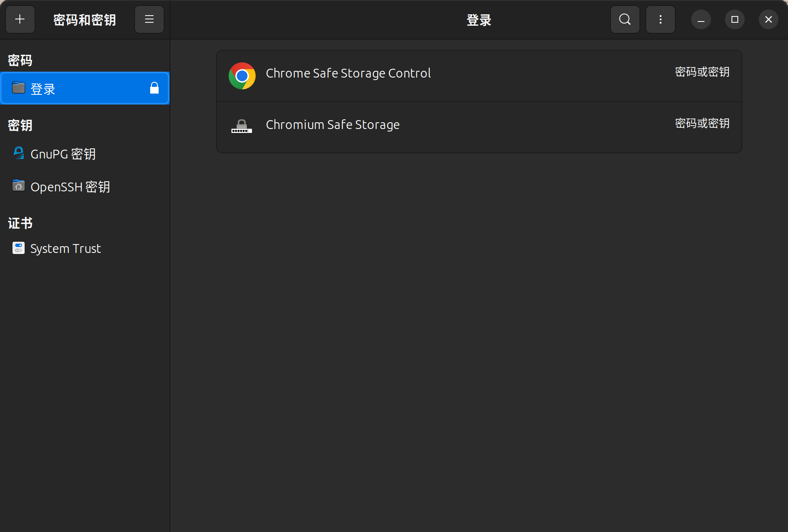Image resolution: width=788 pixels, height=532 pixels.
Task: Click the Chrome logo icon
Action: point(242,76)
